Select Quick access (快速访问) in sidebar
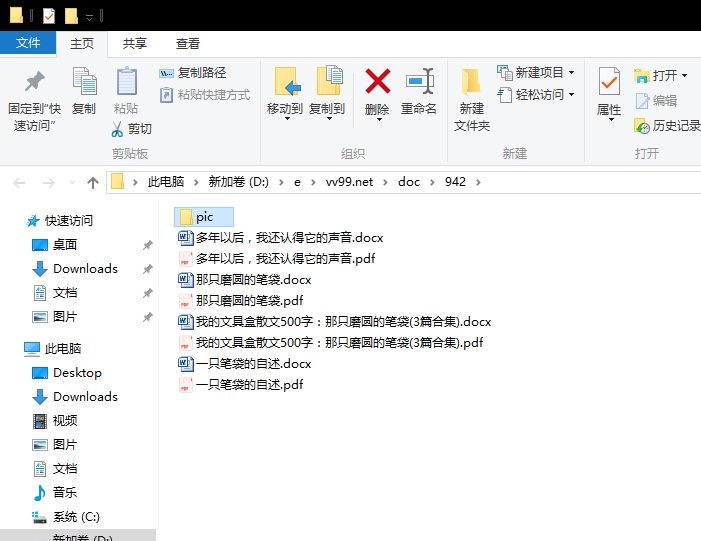The height and width of the screenshot is (541, 701). pos(60,220)
